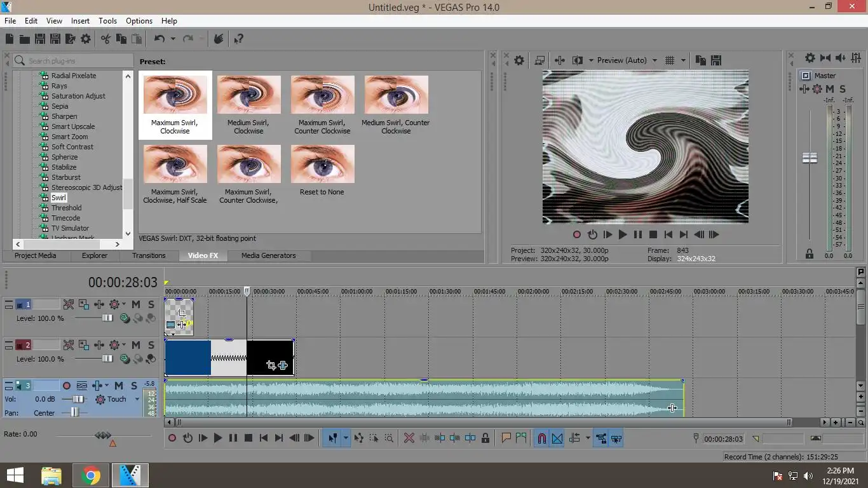The image size is (868, 488).
Task: Save preview snapshot to file
Action: click(716, 60)
